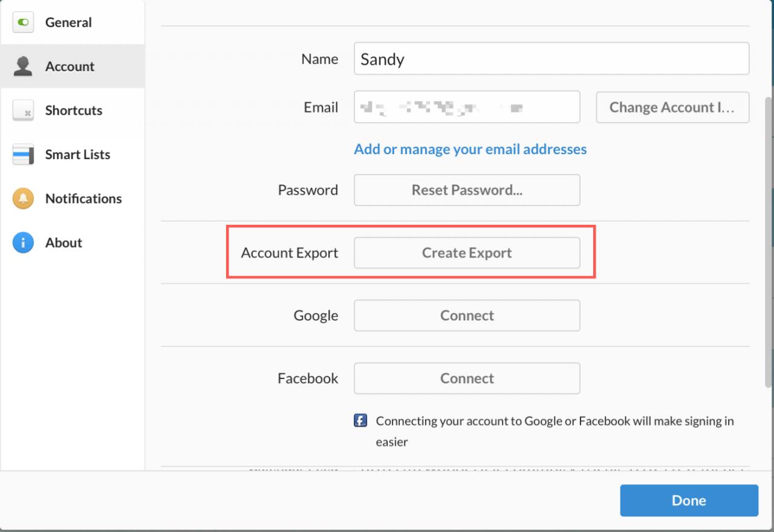
Task: Go to the Smart Lists tab
Action: pyautogui.click(x=73, y=155)
